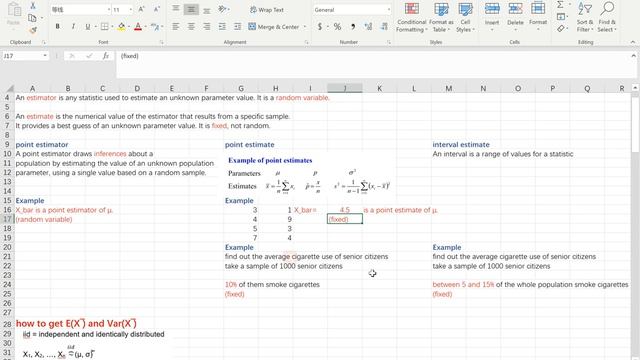Click the Insert cells button
This screenshot has width=640, height=360.
coord(492,18)
